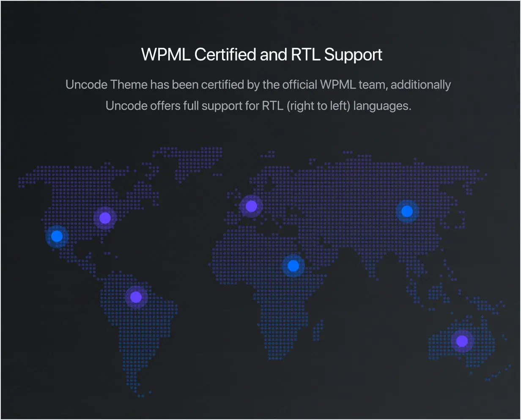Click the purple dot over the United Kingdom
The height and width of the screenshot is (420, 521).
(251, 206)
